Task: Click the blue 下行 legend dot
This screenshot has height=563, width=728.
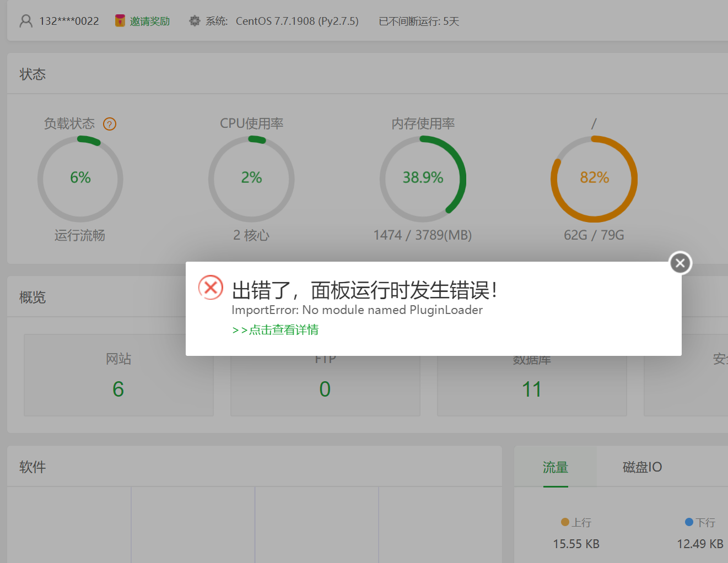Action: point(689,522)
